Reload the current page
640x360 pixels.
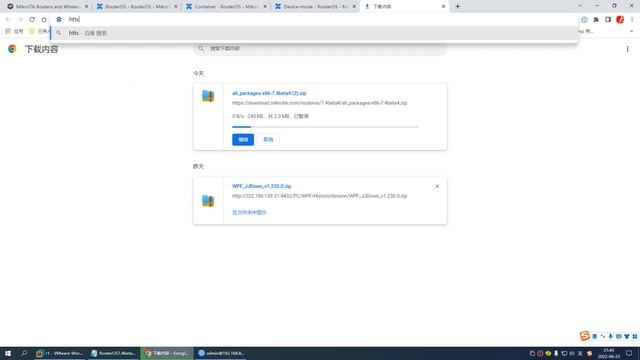tap(32, 19)
